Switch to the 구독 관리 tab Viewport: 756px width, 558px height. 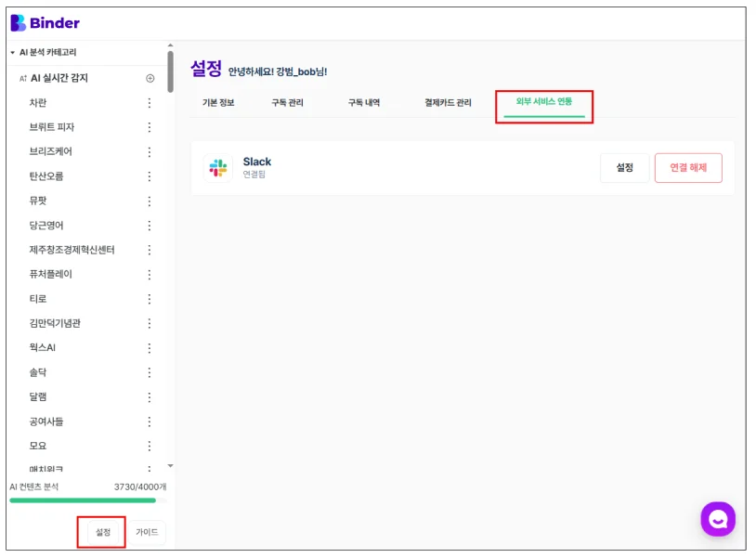tap(287, 102)
